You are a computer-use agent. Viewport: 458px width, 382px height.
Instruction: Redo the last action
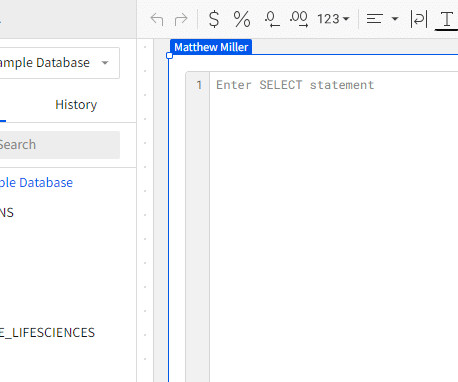181,19
